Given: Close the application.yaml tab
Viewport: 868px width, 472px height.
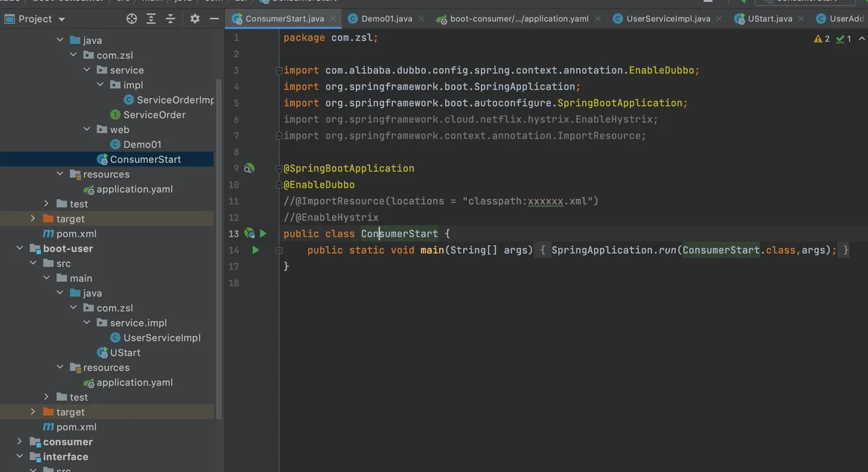Looking at the screenshot, I should pos(598,19).
